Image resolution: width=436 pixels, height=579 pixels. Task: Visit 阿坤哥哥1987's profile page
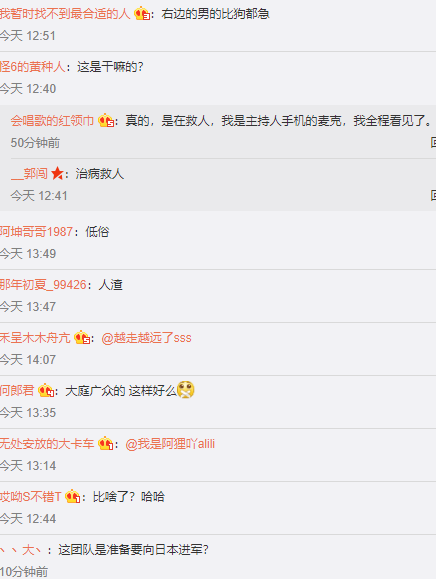coord(36,232)
